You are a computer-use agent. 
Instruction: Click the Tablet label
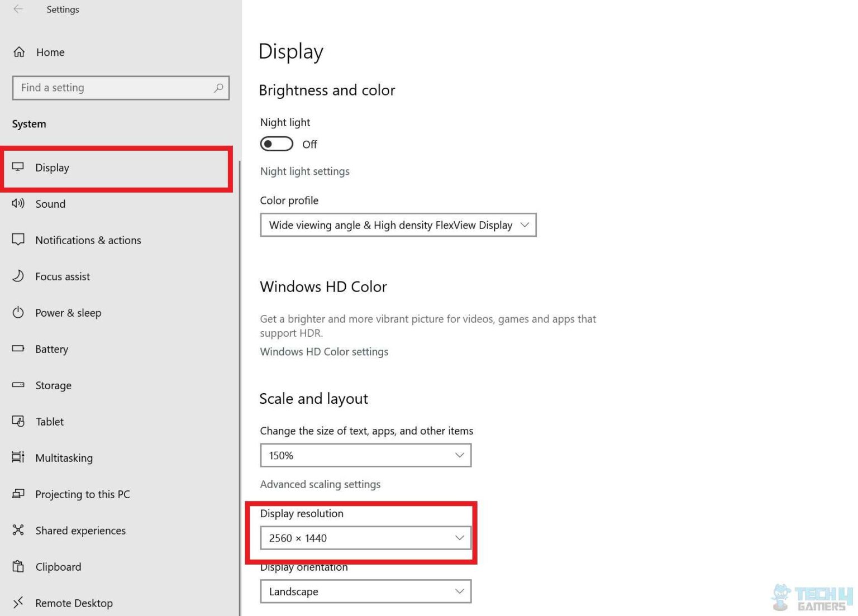pos(50,422)
